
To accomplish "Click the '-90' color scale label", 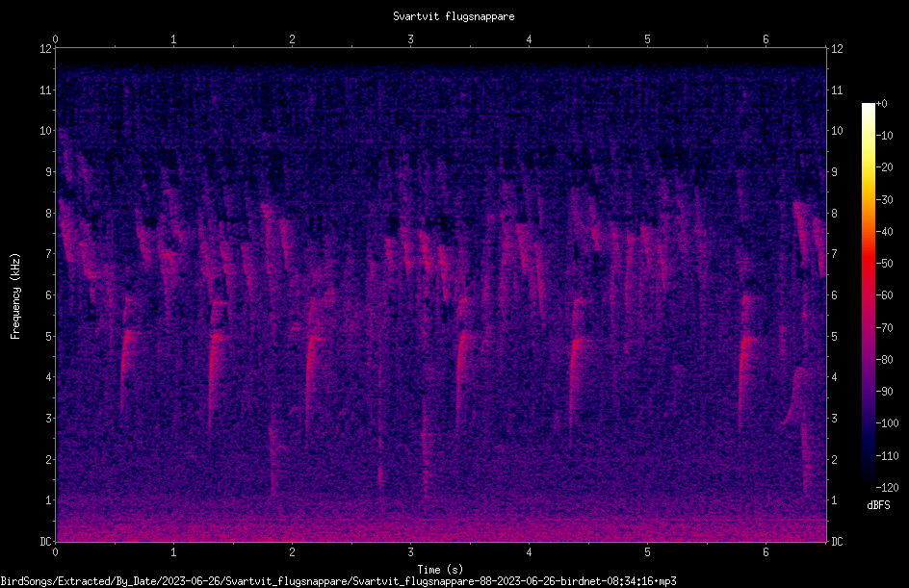I will pos(884,392).
